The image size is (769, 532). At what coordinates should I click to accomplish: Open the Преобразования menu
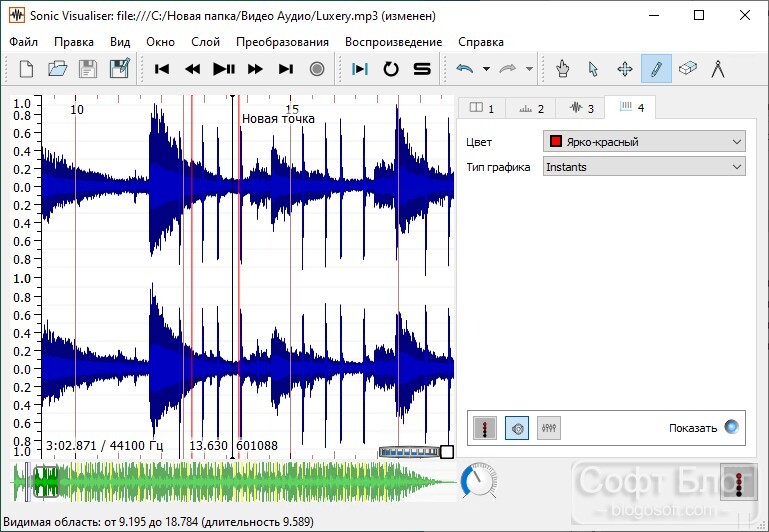282,42
